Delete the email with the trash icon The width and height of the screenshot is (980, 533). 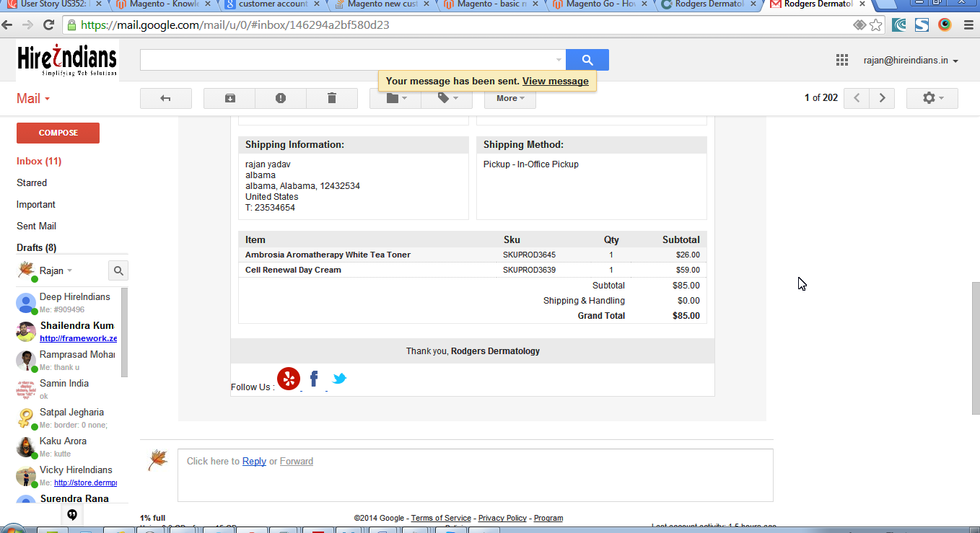click(332, 98)
